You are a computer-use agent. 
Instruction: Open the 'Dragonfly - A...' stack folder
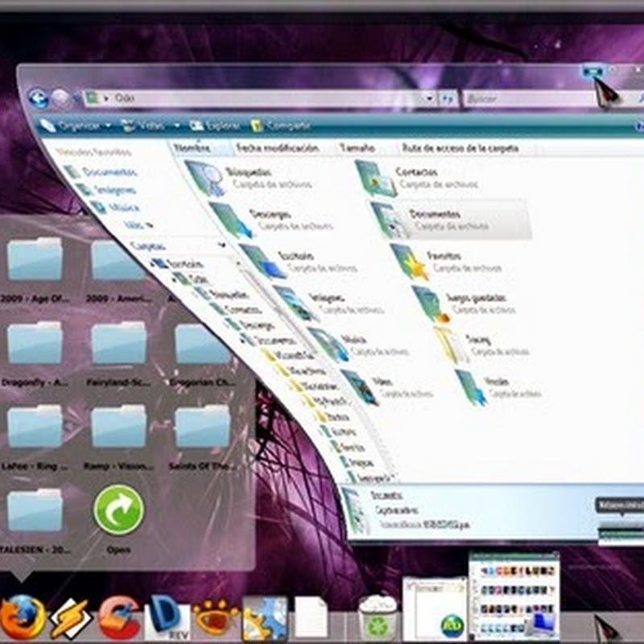click(35, 344)
